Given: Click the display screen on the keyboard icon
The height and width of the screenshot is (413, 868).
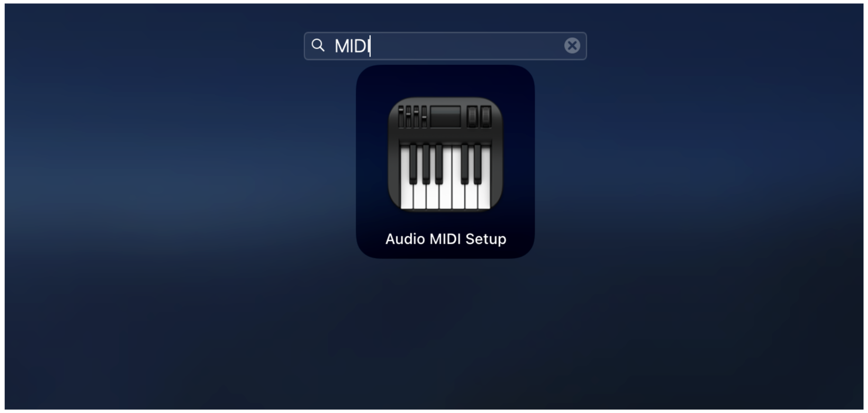Looking at the screenshot, I should 445,117.
